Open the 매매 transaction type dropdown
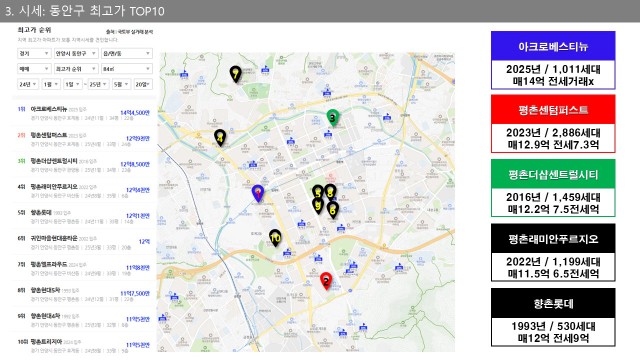The width and height of the screenshot is (640, 360). 33,69
